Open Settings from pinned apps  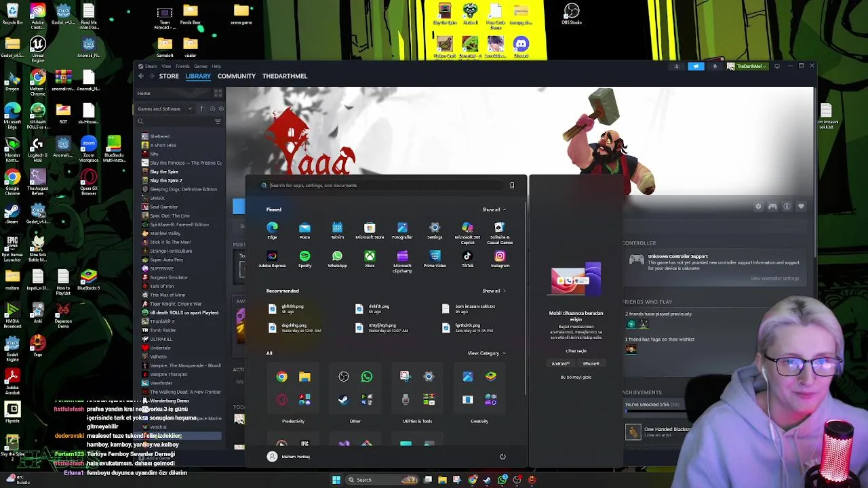[435, 230]
